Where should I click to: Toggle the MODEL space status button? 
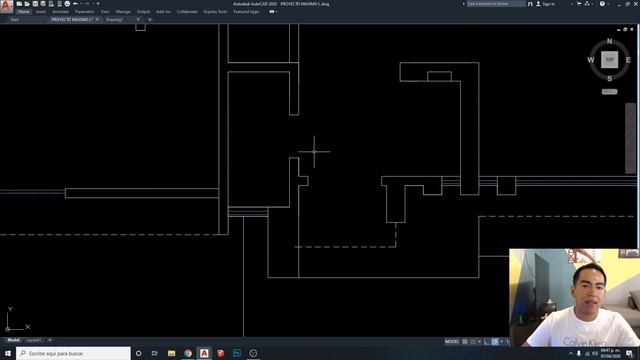pos(451,342)
